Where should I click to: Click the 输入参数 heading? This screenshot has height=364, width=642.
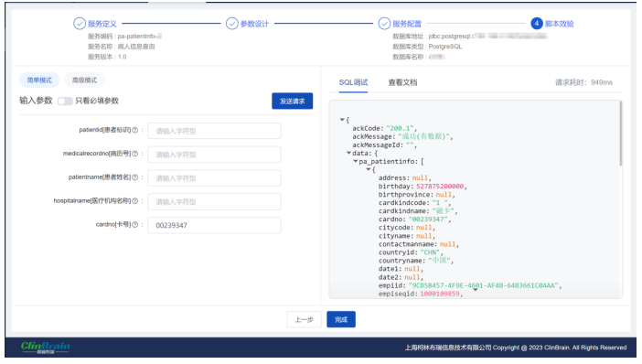[x=36, y=101]
